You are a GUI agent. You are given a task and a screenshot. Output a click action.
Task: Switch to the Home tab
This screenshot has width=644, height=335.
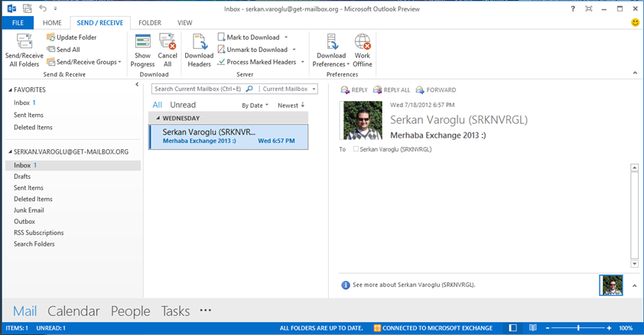pyautogui.click(x=52, y=23)
